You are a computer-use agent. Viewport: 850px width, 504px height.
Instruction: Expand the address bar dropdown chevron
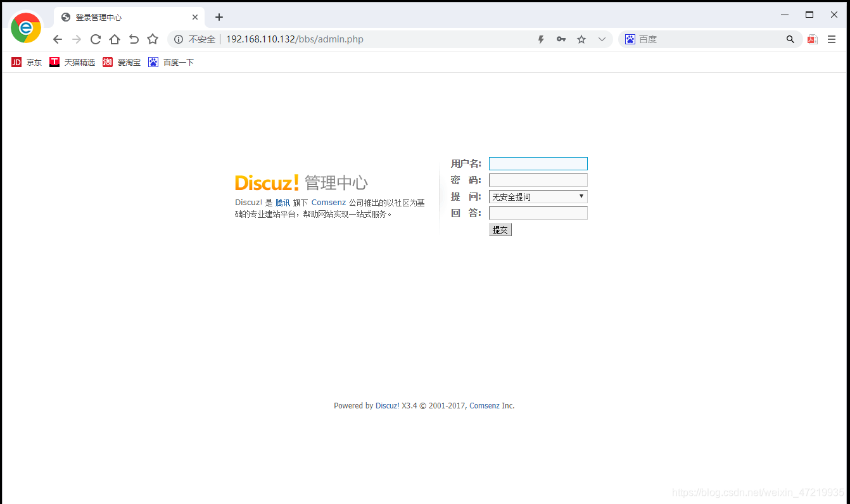pos(602,39)
